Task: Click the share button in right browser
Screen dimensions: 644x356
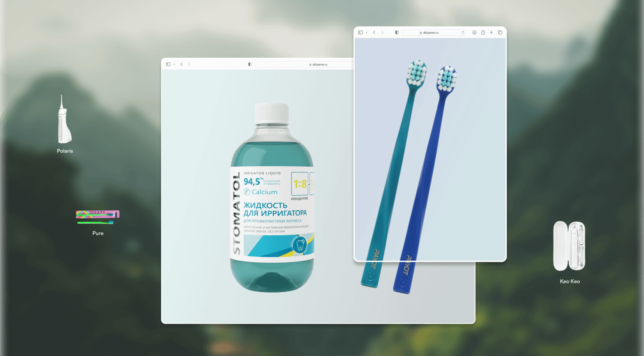Action: 482,32
